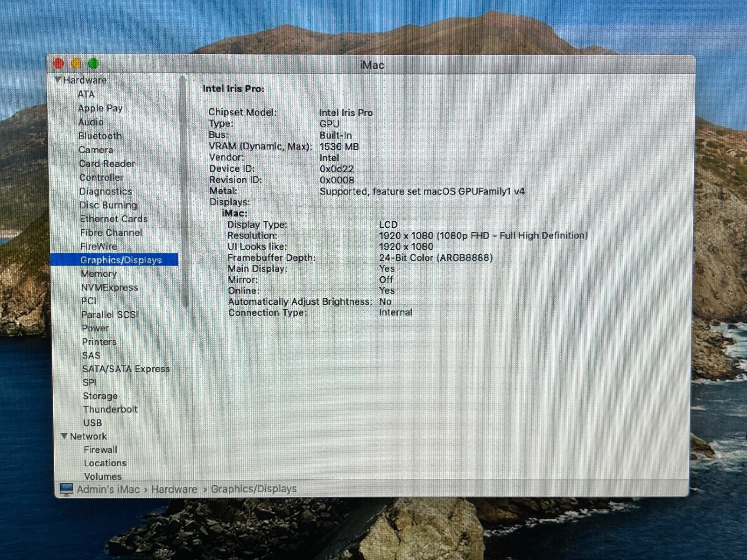Select ATA in the sidebar
The width and height of the screenshot is (747, 560).
[x=86, y=94]
